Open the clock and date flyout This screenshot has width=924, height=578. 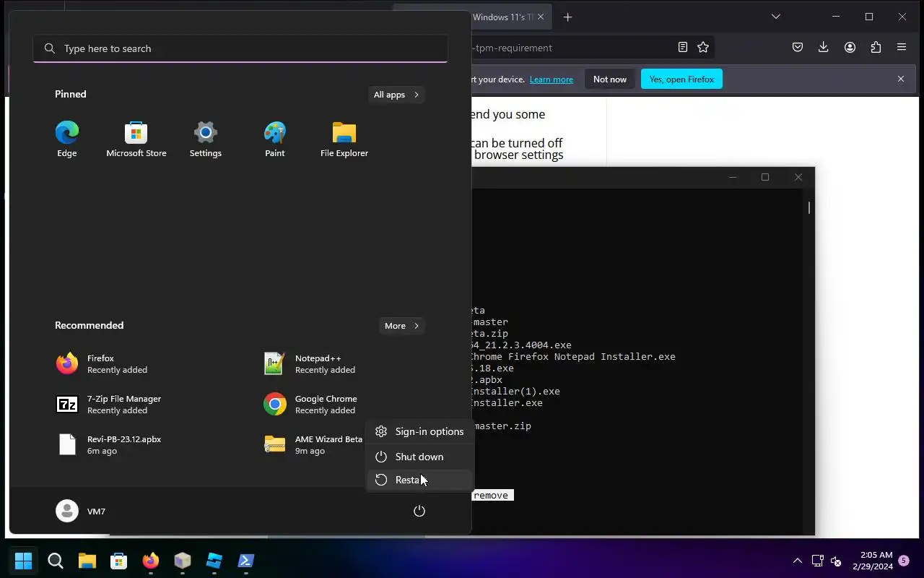872,561
